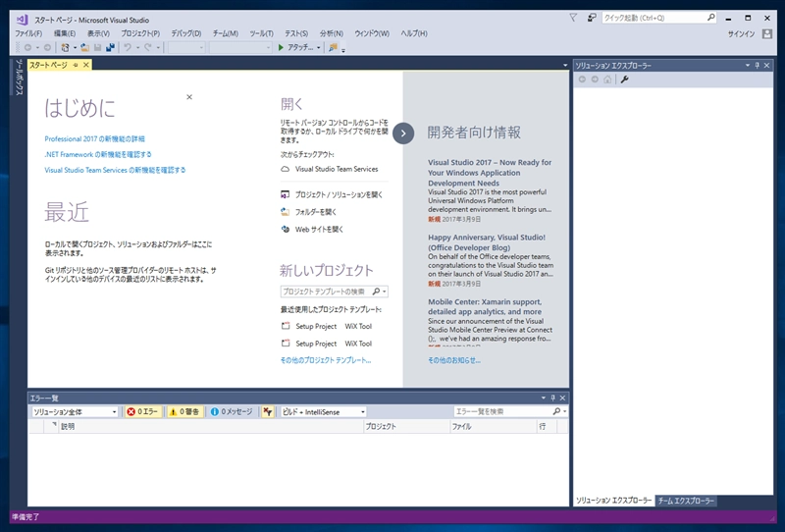785x532 pixels.
Task: Switch to the ソリューション エクスプローラー bottom tab
Action: (x=614, y=501)
